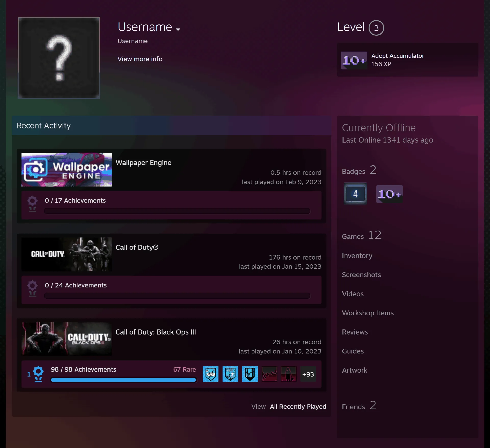This screenshot has width=490, height=448.
Task: Open the Guides link
Action: [353, 351]
